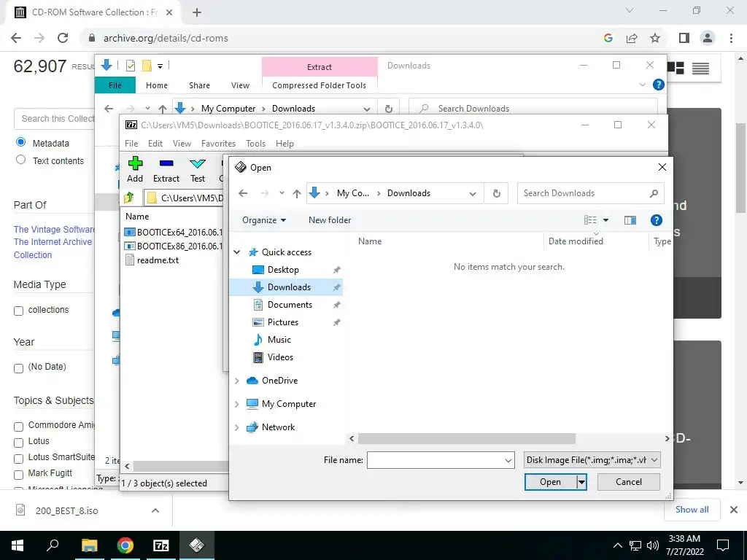Open File Explorer from taskbar
The height and width of the screenshot is (560, 747).
(89, 545)
